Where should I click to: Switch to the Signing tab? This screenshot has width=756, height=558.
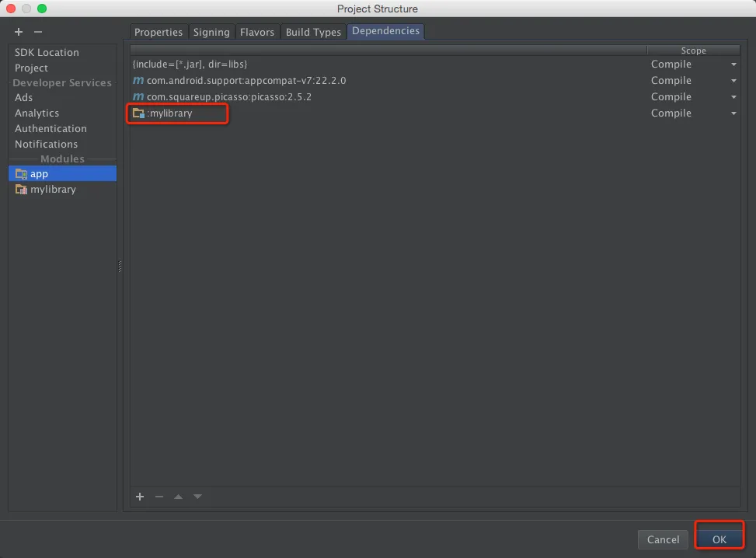coord(211,32)
